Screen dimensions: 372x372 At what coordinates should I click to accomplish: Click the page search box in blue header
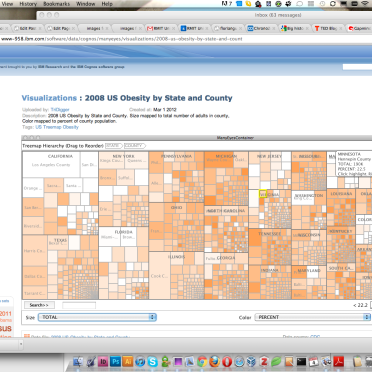tap(357, 67)
